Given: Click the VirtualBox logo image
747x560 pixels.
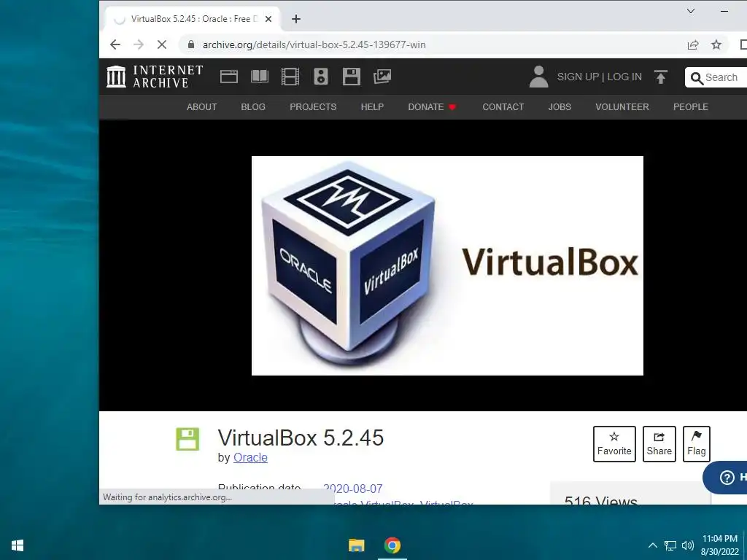Looking at the screenshot, I should tap(447, 265).
